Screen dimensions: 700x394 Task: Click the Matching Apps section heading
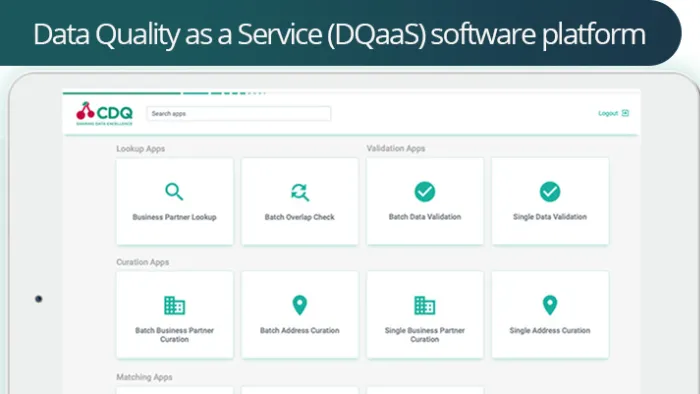click(144, 377)
